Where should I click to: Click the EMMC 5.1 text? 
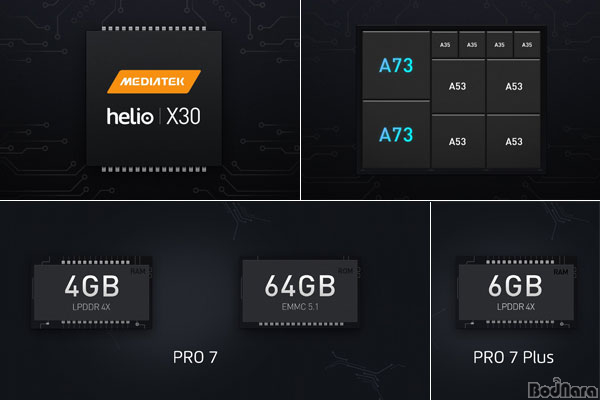300,307
